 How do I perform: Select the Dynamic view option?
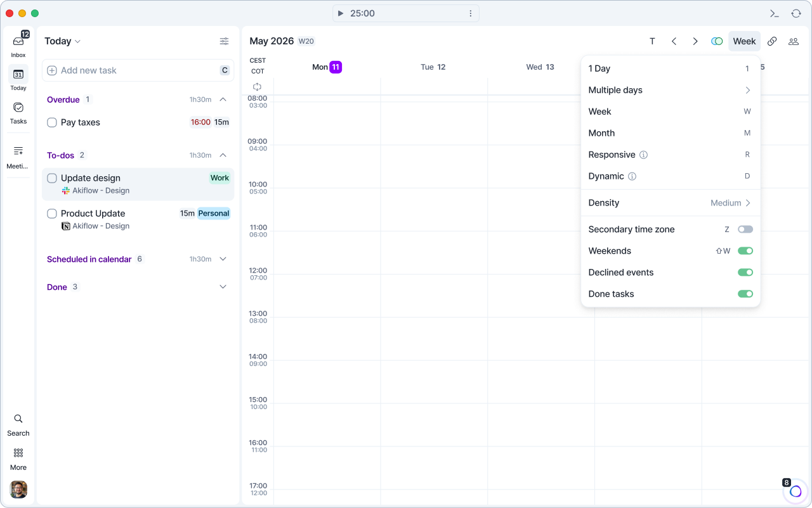click(x=671, y=176)
